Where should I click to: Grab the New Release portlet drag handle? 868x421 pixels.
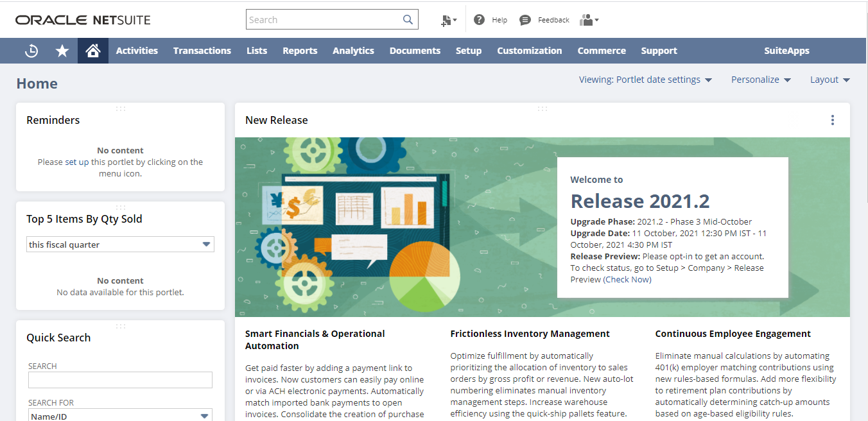542,108
